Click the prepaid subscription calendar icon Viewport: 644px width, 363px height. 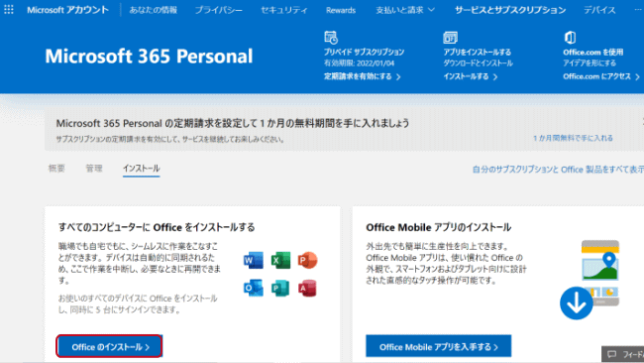pyautogui.click(x=331, y=38)
